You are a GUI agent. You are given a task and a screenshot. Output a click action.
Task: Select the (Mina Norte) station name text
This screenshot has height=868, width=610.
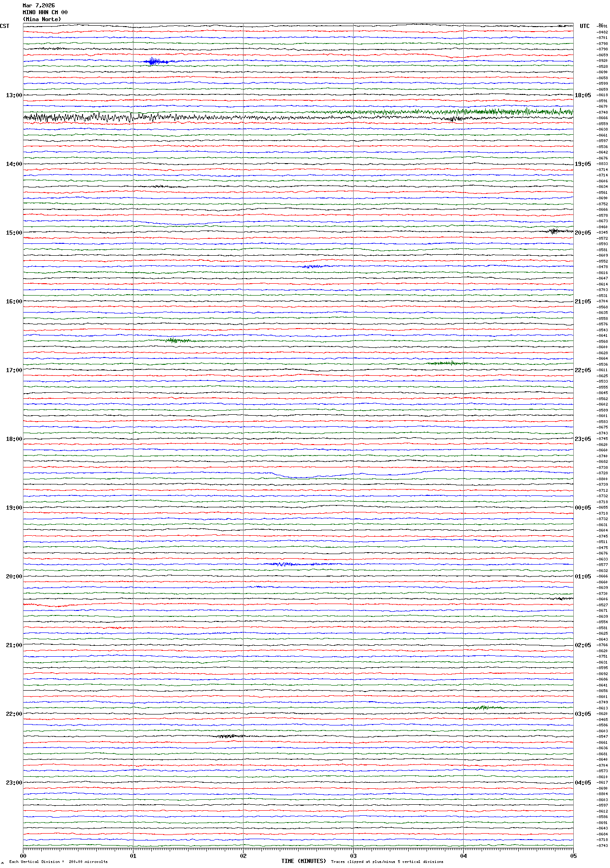42,19
